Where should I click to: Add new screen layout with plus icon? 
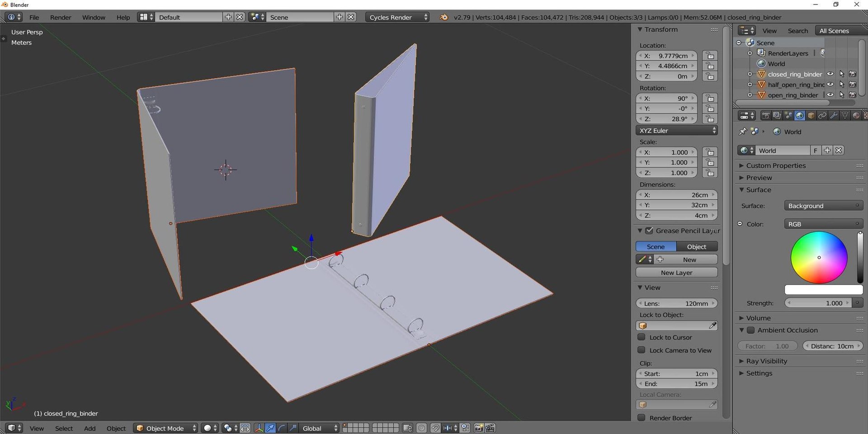click(228, 17)
